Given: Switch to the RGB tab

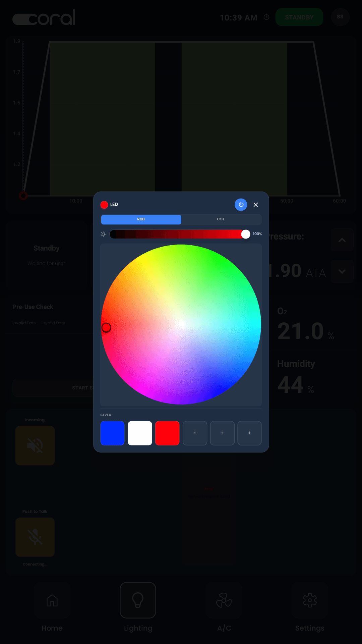Looking at the screenshot, I should [141, 219].
